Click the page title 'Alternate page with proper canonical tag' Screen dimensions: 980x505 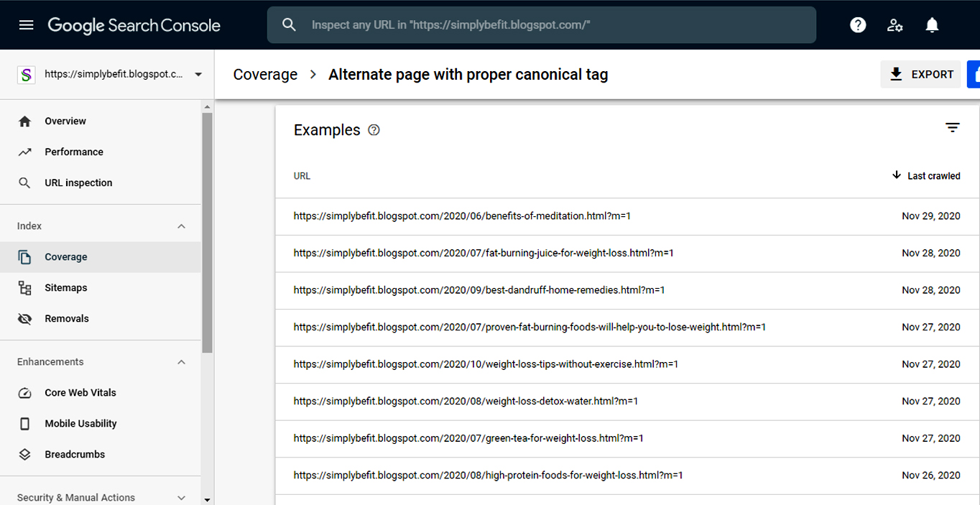[468, 75]
